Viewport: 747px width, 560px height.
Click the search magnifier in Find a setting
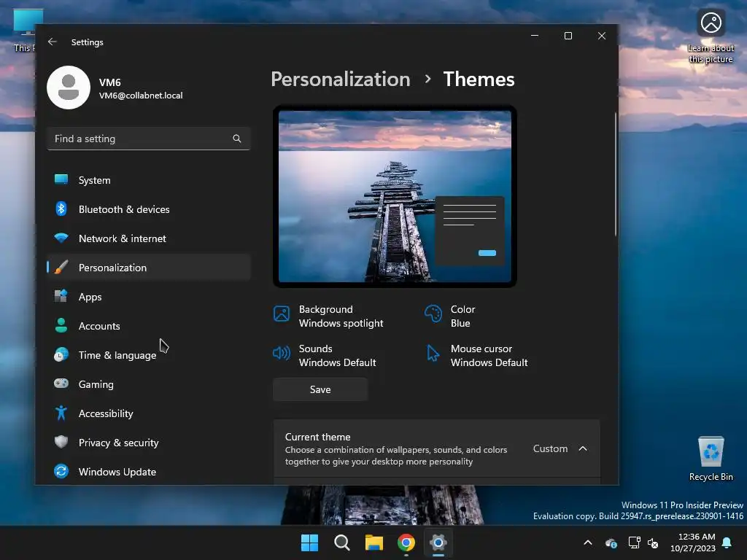click(237, 139)
